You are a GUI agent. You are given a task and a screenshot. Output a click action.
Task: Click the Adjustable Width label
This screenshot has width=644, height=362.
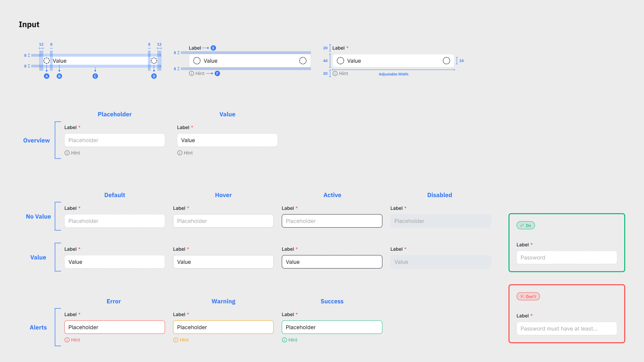pos(393,74)
